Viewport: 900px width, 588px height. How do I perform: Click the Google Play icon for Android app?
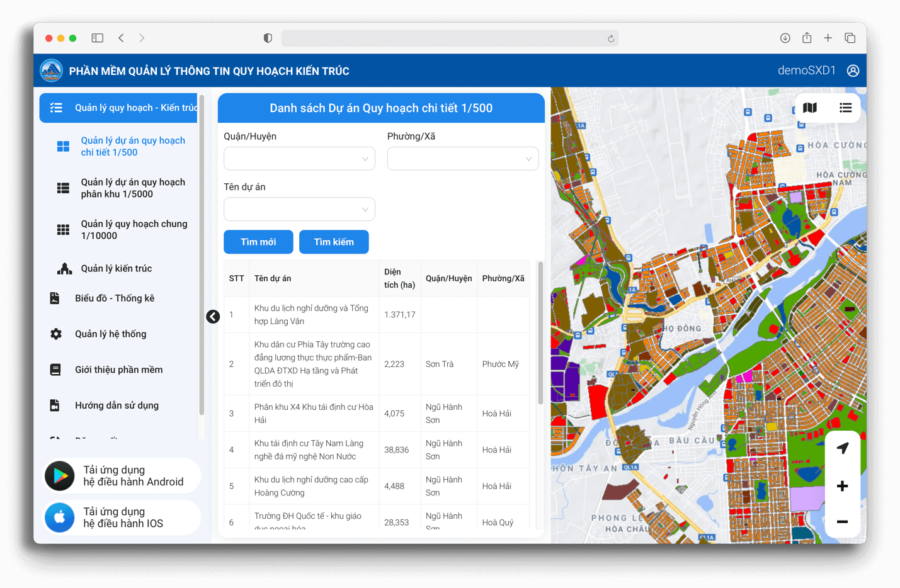(x=60, y=476)
